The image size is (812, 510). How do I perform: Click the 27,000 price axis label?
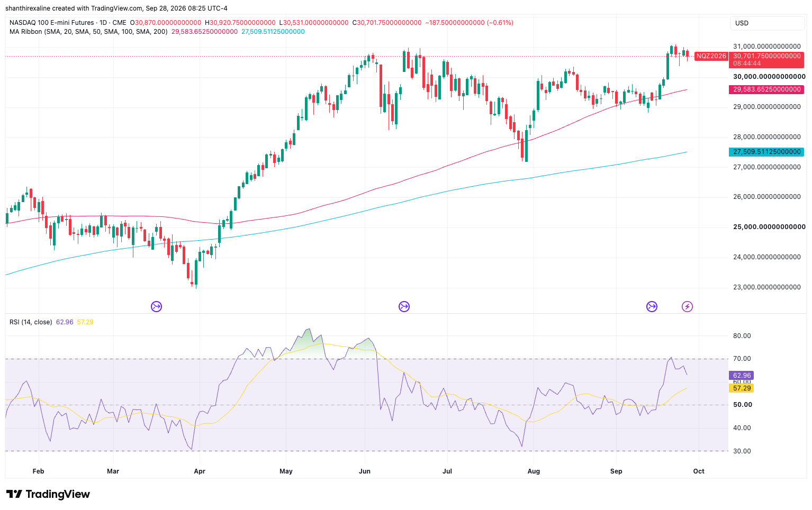(766, 167)
